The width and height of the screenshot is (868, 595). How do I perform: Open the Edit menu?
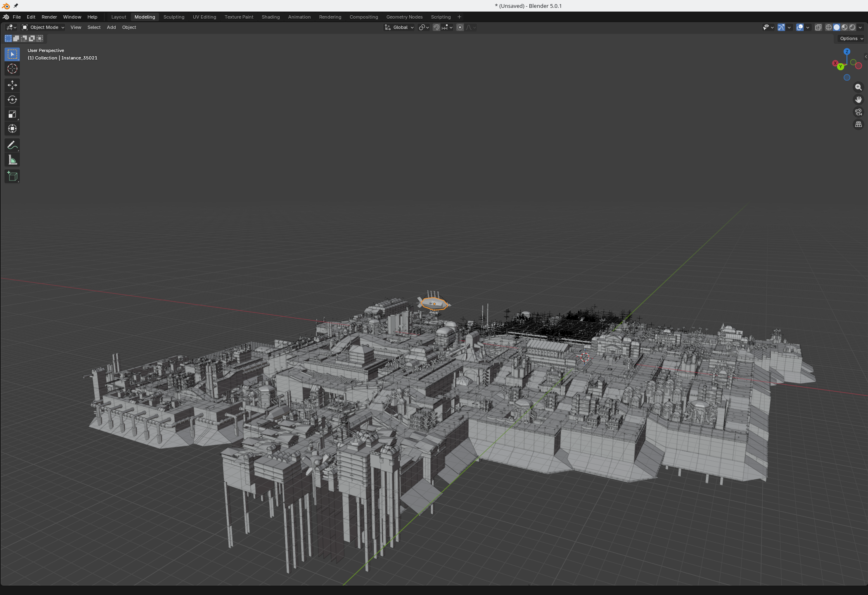coord(31,17)
